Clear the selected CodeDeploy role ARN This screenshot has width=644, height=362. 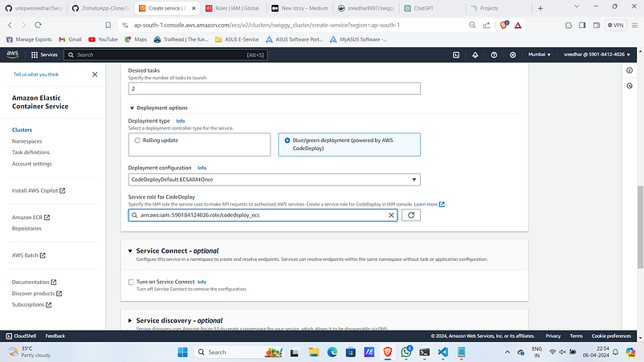[x=391, y=215]
